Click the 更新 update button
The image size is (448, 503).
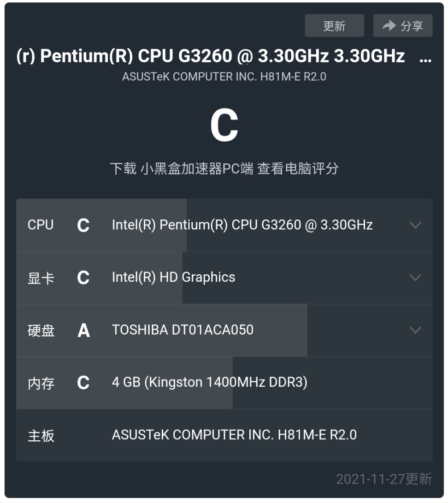334,26
